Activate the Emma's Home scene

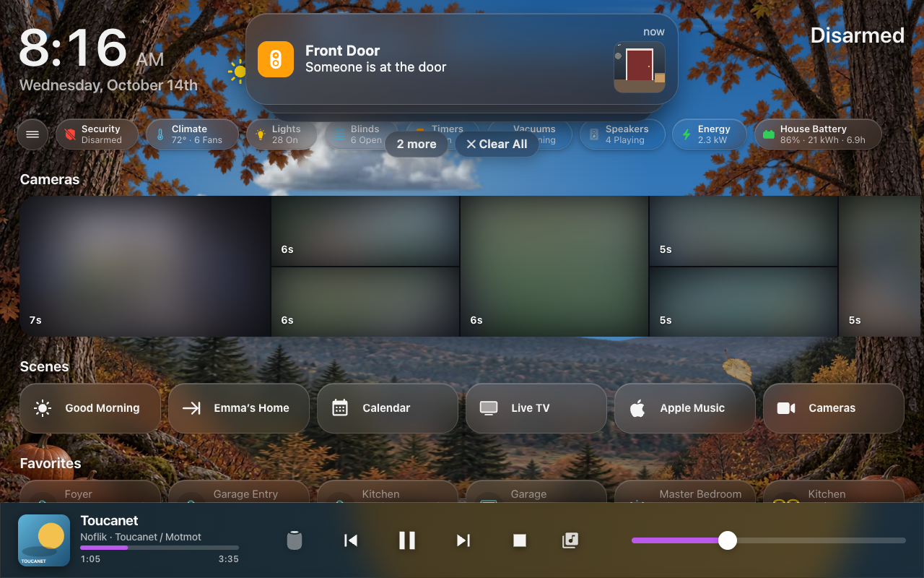(x=239, y=408)
